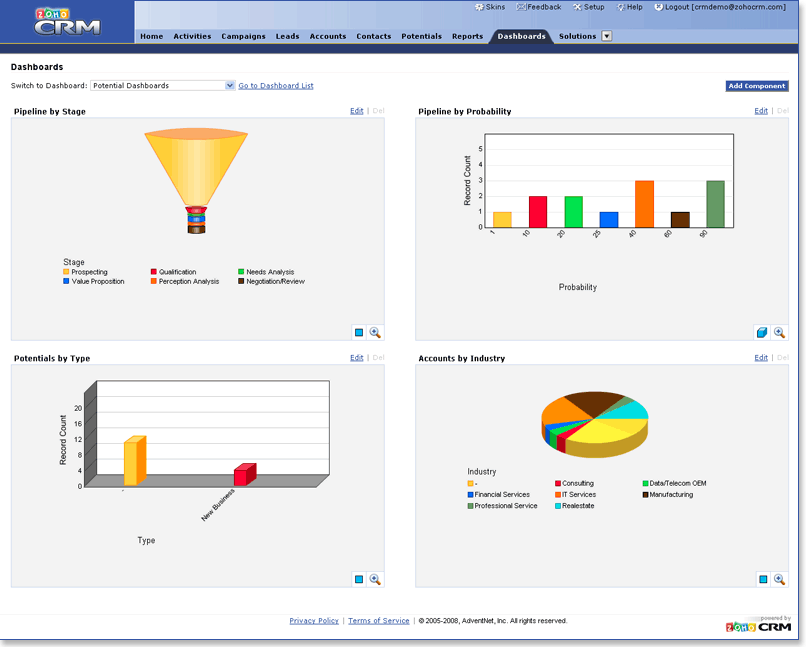Toggle view icon on Accounts by Industry

(763, 579)
